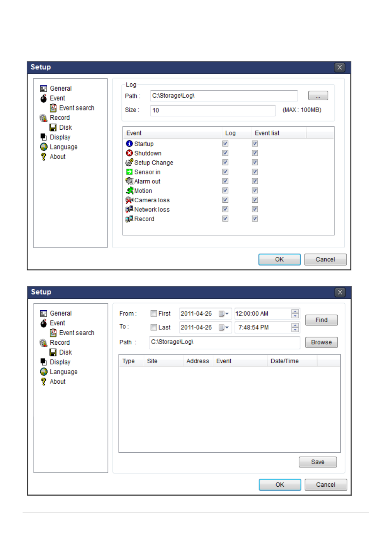The width and height of the screenshot is (392, 554).
Task: Click the General icon in lower Setup window
Action: coord(44,314)
